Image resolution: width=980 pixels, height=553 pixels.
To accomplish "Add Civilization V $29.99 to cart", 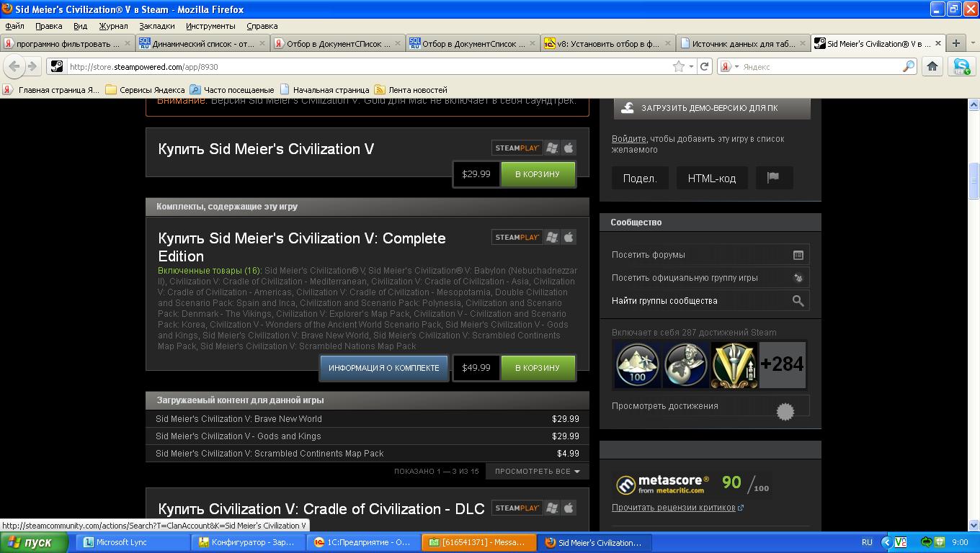I will point(537,174).
